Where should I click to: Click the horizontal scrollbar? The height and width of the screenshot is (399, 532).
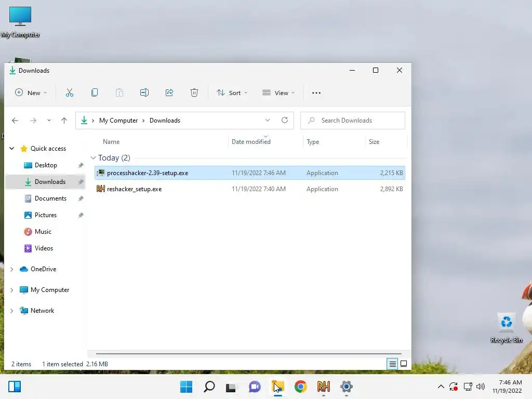[x=249, y=353]
